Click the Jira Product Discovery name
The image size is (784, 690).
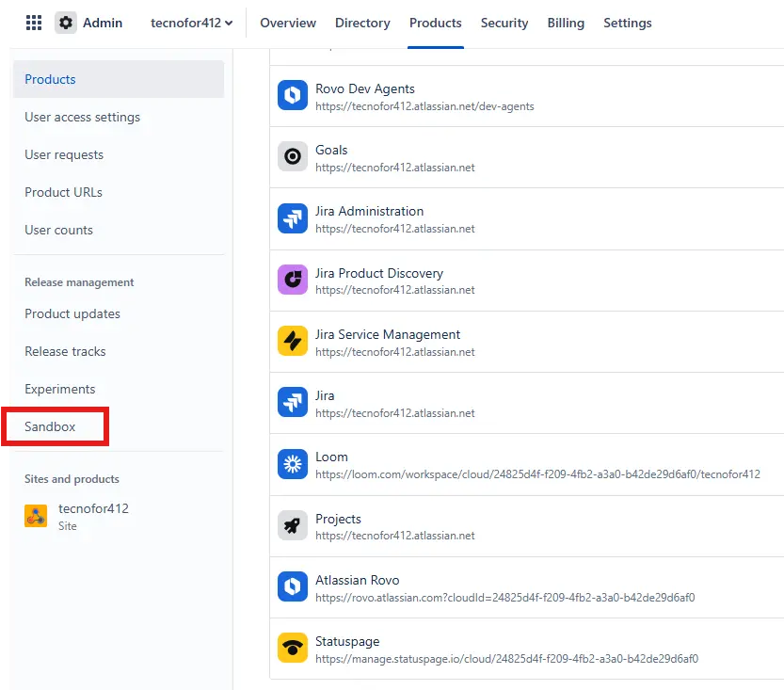coord(379,273)
